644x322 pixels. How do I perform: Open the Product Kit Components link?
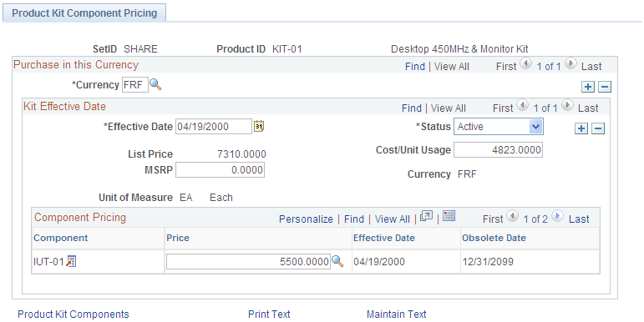(74, 314)
